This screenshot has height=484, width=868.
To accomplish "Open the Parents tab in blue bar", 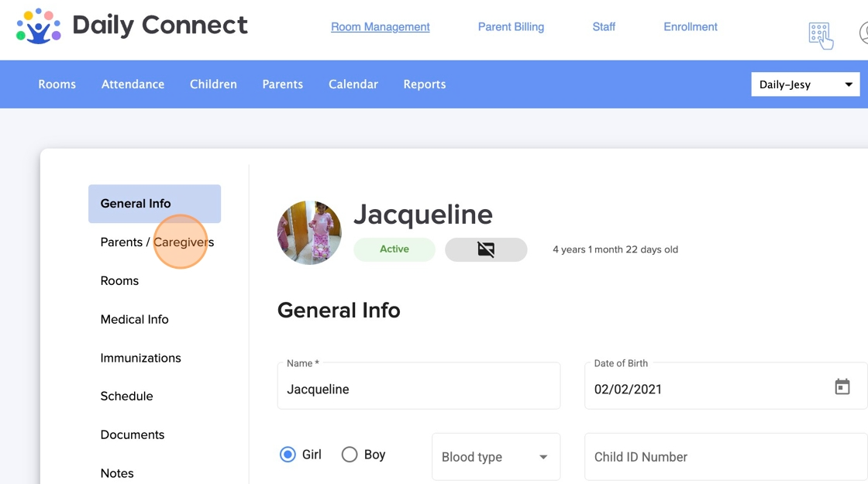I will click(x=282, y=84).
